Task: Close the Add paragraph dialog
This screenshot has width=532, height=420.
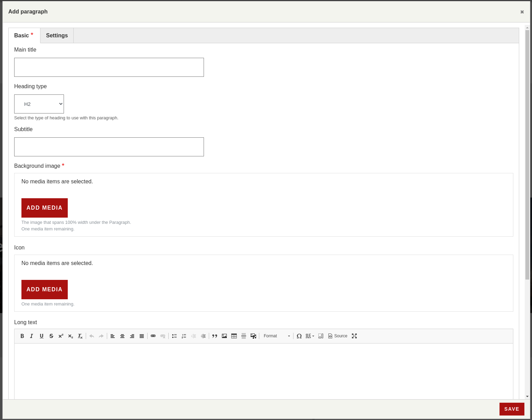Action: pyautogui.click(x=522, y=12)
